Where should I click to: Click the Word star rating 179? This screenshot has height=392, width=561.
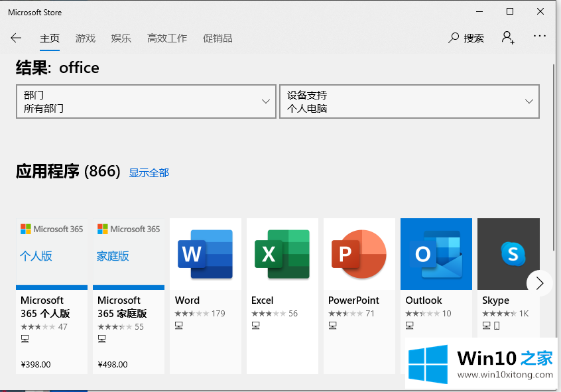[x=200, y=314]
